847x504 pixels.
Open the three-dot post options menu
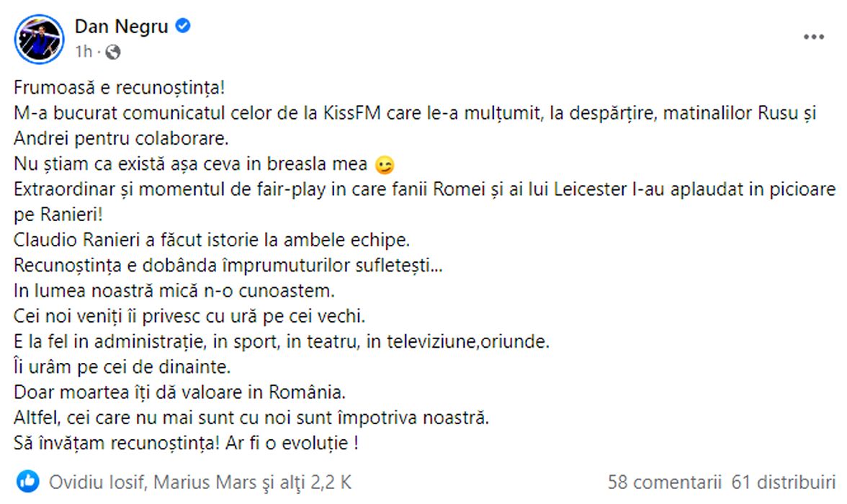click(x=814, y=36)
